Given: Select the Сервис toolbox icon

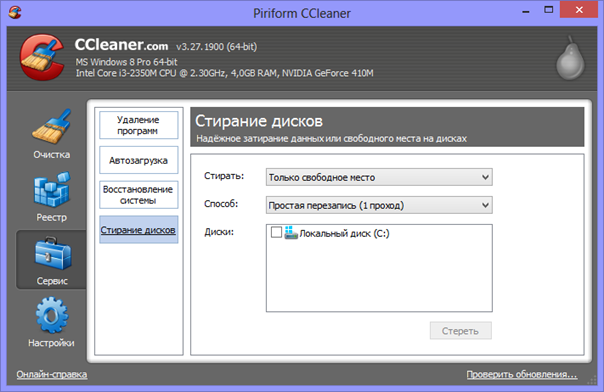Looking at the screenshot, I should tap(53, 253).
